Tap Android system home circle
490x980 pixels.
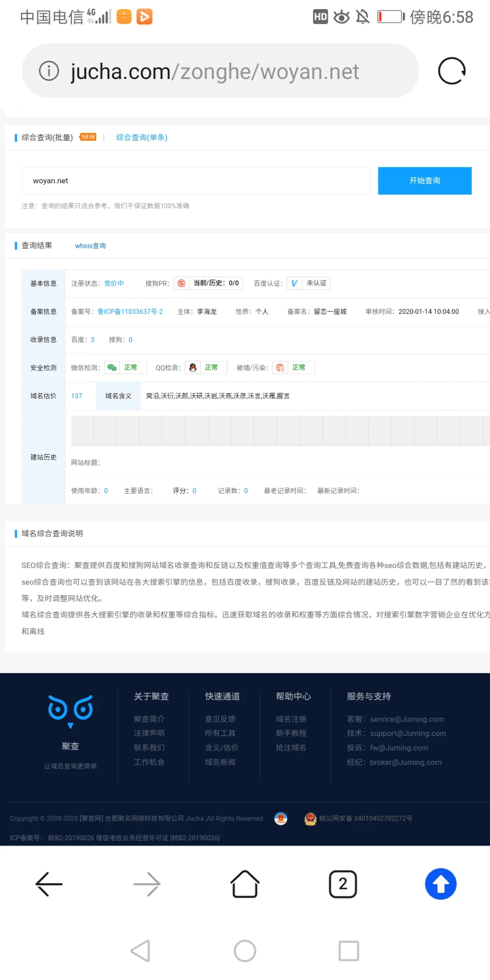[245, 951]
